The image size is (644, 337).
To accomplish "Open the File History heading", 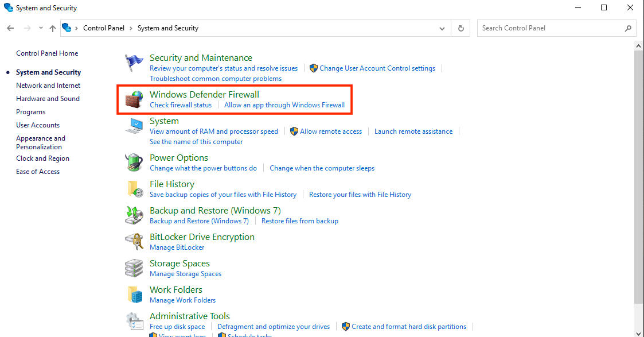I will click(171, 184).
